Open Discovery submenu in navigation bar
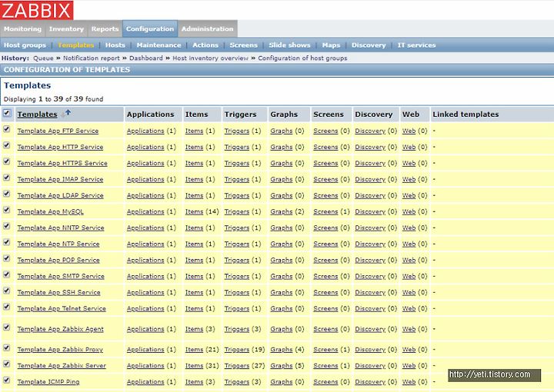The height and width of the screenshot is (392, 554). [369, 45]
